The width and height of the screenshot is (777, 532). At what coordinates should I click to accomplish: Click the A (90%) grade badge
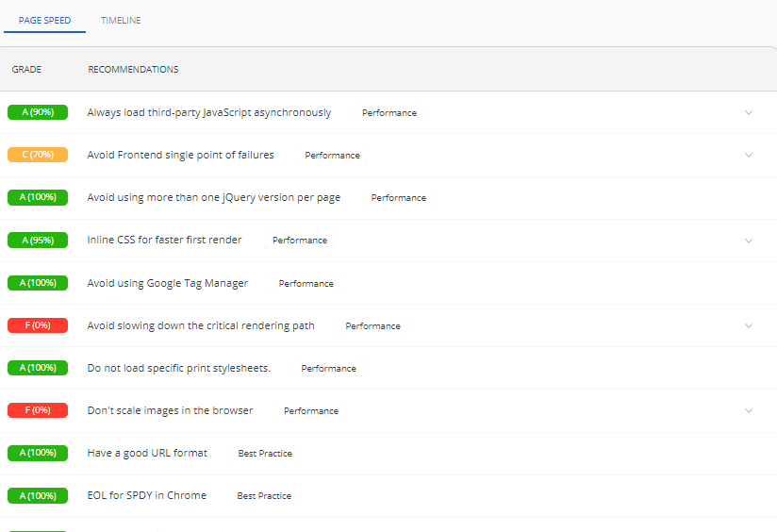click(x=38, y=112)
